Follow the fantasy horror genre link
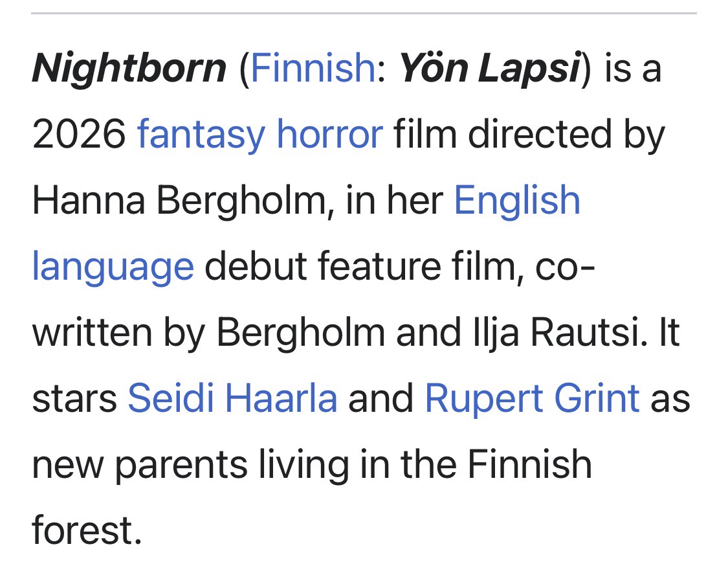The width and height of the screenshot is (728, 575). 259,134
